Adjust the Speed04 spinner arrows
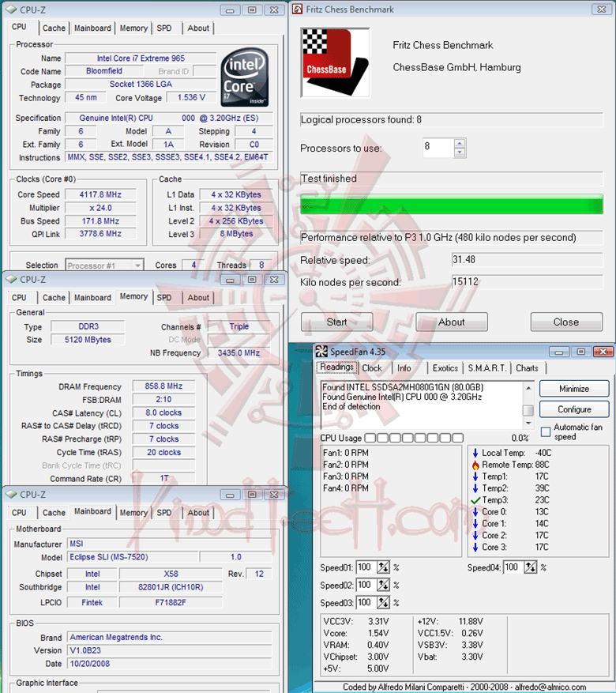This screenshot has width=616, height=693. (x=531, y=567)
